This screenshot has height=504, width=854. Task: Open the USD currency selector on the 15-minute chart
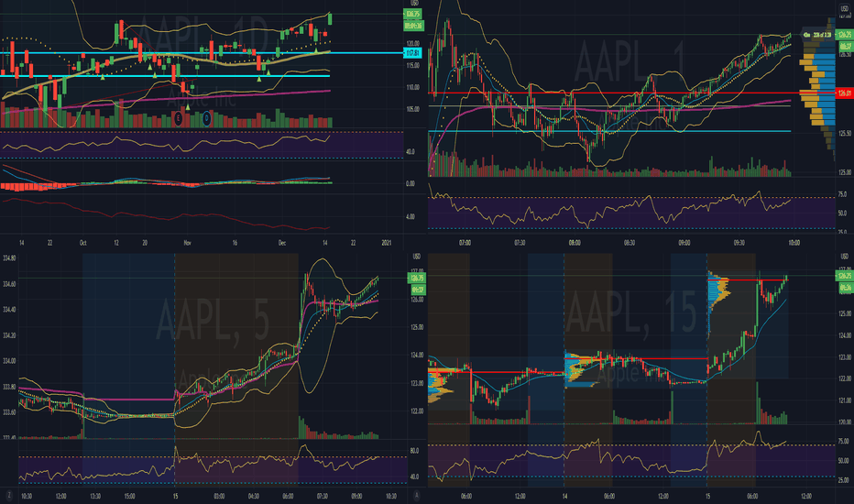click(x=845, y=256)
